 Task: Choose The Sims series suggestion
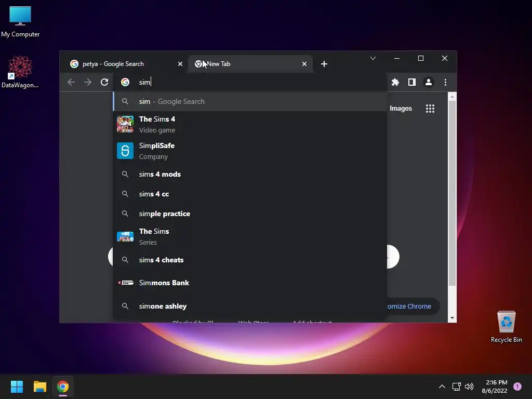tap(250, 236)
